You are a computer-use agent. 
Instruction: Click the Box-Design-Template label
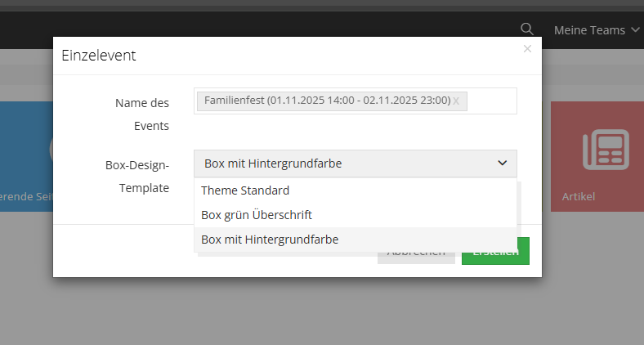137,177
